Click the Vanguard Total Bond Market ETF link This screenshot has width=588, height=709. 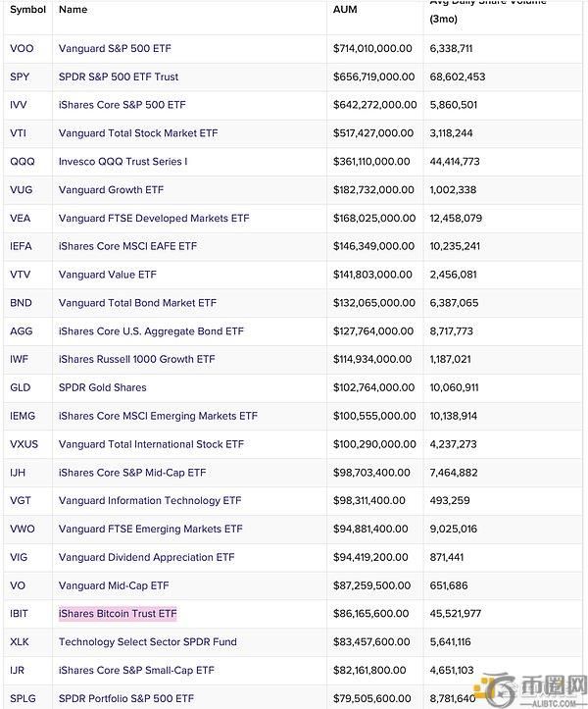pos(137,303)
